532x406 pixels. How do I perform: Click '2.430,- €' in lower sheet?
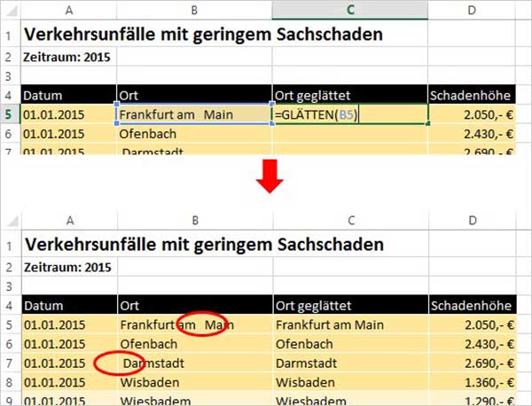[x=473, y=344]
